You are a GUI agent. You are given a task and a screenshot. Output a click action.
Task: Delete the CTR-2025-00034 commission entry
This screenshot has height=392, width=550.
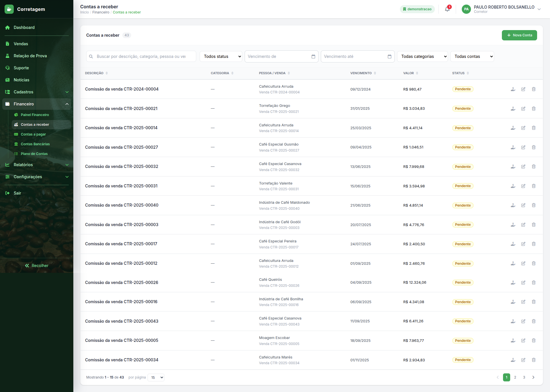(x=534, y=360)
